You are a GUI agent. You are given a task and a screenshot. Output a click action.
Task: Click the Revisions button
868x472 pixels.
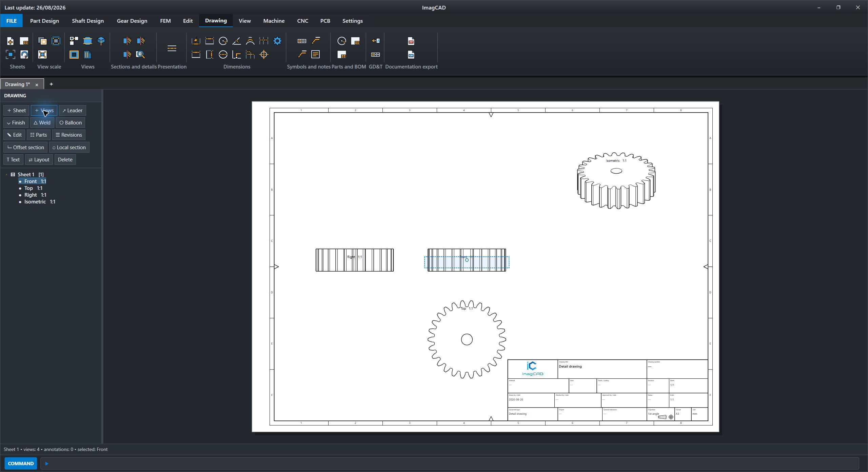(69, 135)
